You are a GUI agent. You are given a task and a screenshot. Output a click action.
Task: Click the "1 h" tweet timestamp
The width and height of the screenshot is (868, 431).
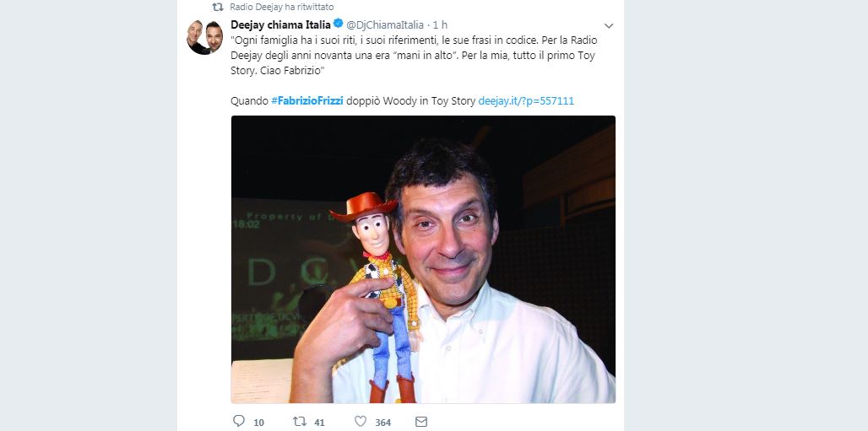pyautogui.click(x=439, y=24)
